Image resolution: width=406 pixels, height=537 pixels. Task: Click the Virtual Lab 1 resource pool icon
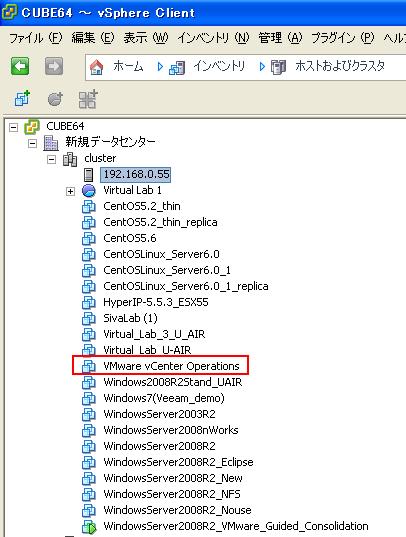click(89, 191)
